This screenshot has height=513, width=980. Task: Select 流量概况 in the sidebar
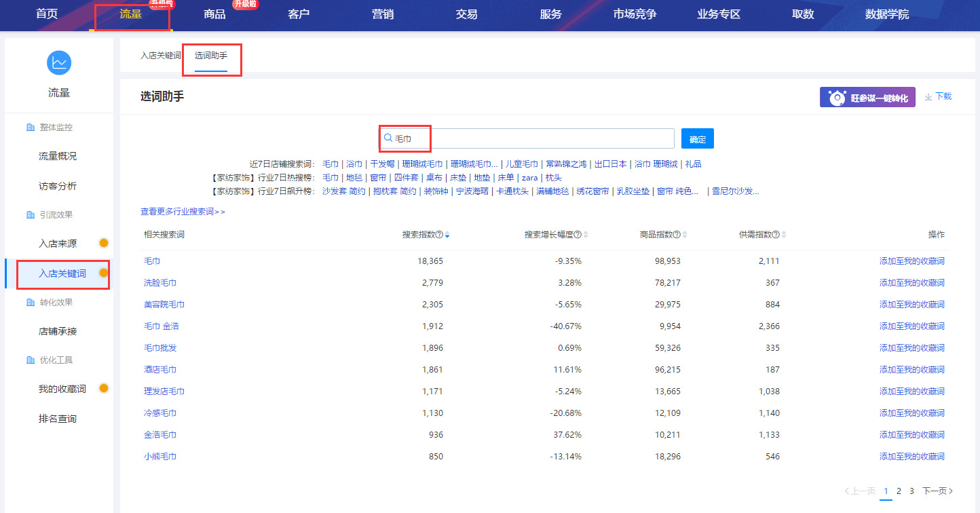pyautogui.click(x=58, y=156)
